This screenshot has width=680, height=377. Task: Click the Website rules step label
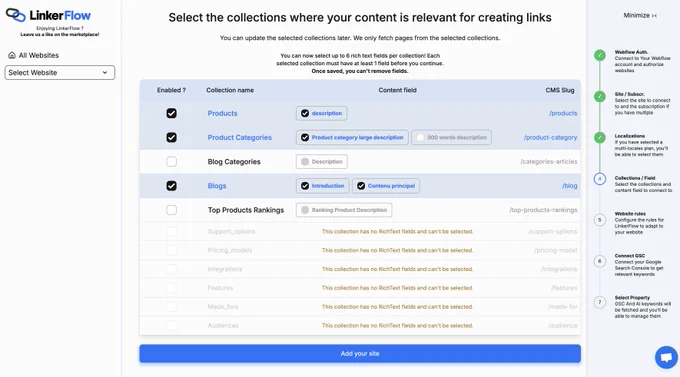click(630, 214)
